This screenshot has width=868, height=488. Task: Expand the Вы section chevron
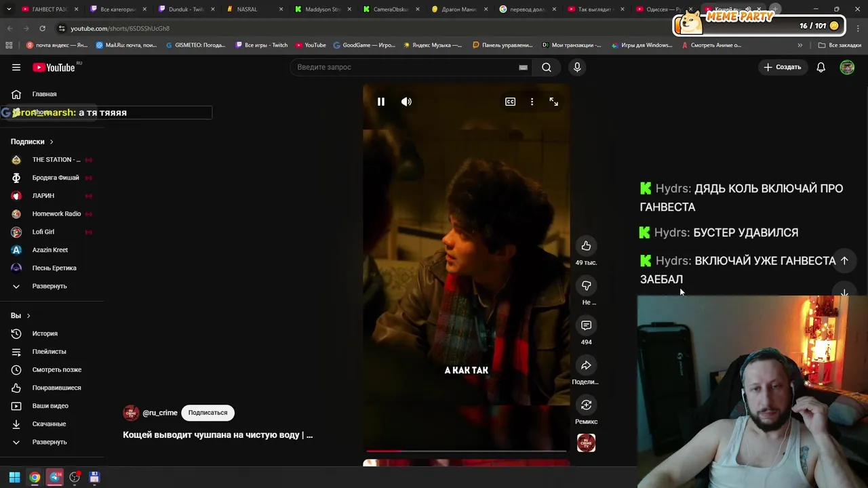(28, 316)
